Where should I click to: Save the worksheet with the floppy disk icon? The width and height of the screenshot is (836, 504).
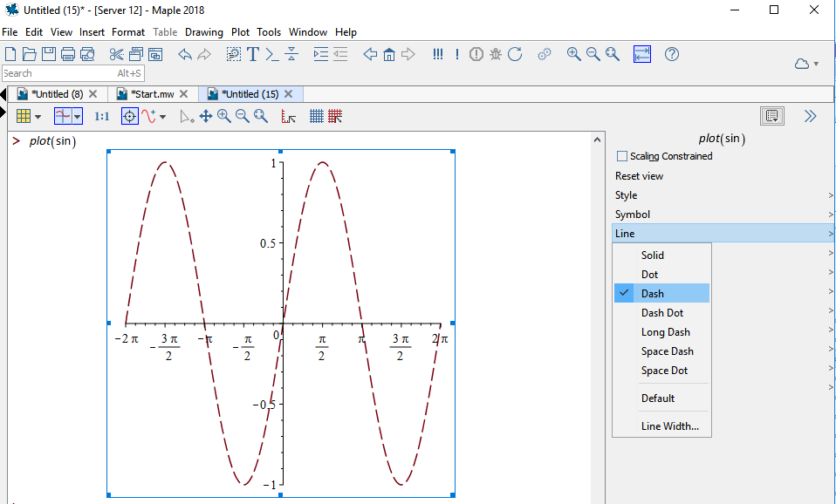coord(49,54)
